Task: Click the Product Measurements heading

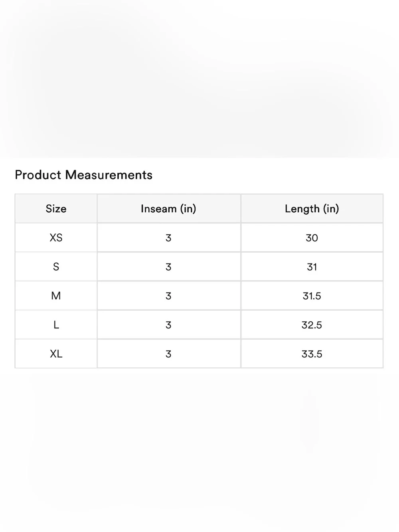Action: point(84,175)
